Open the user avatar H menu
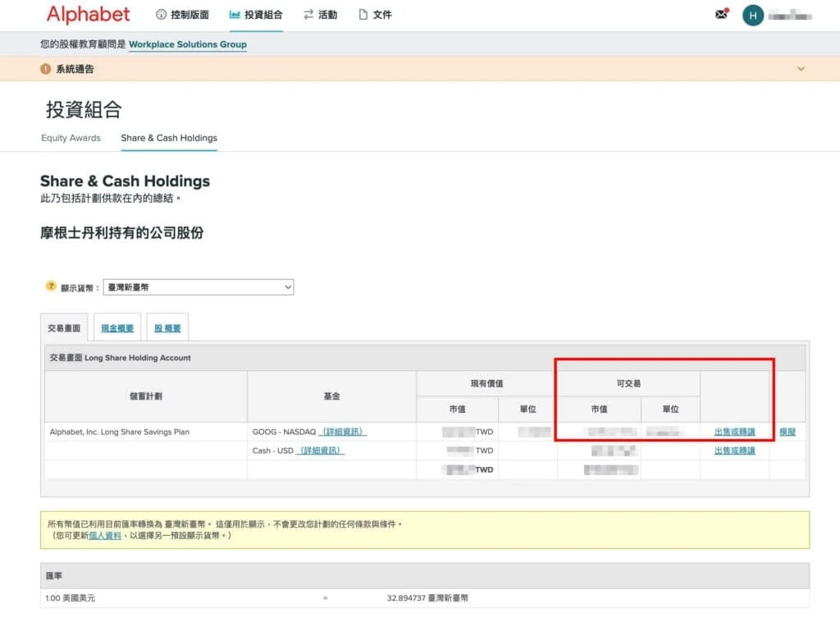Screen dimensions: 840x622 [x=753, y=16]
